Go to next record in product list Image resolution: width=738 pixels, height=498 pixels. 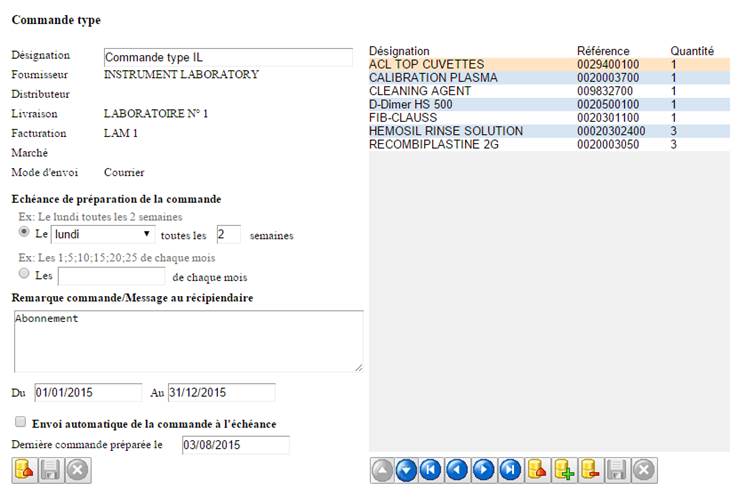pos(483,470)
